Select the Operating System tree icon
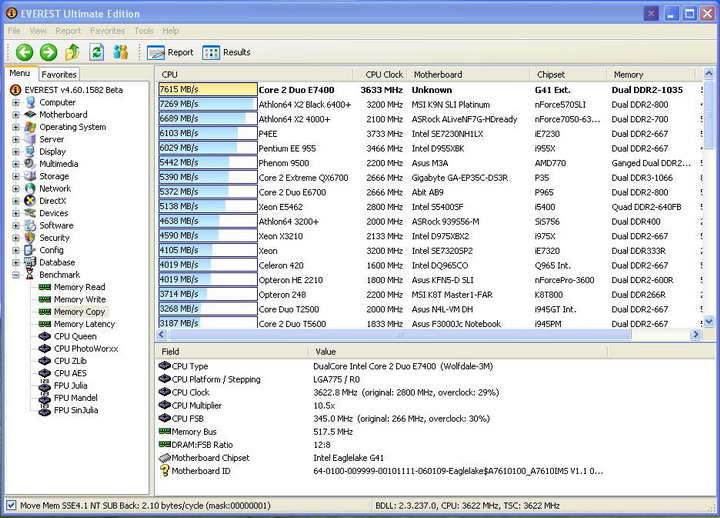The width and height of the screenshot is (720, 518). click(x=30, y=127)
